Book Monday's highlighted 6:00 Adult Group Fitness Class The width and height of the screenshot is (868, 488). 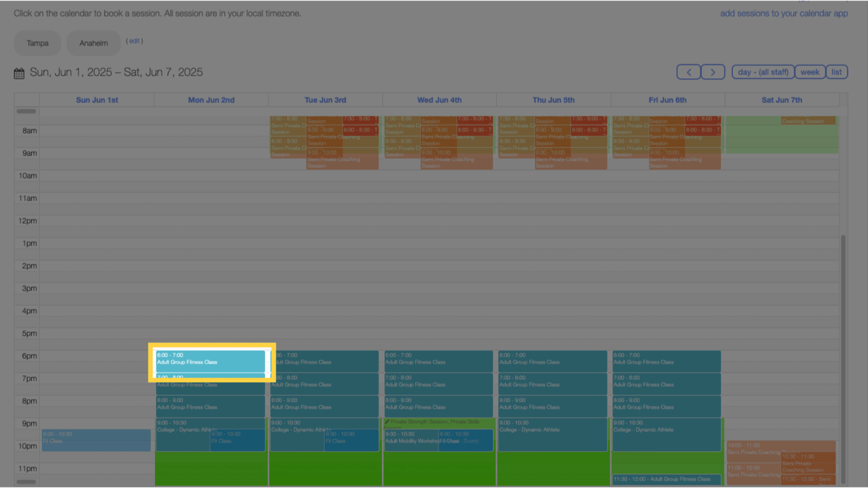pyautogui.click(x=211, y=362)
